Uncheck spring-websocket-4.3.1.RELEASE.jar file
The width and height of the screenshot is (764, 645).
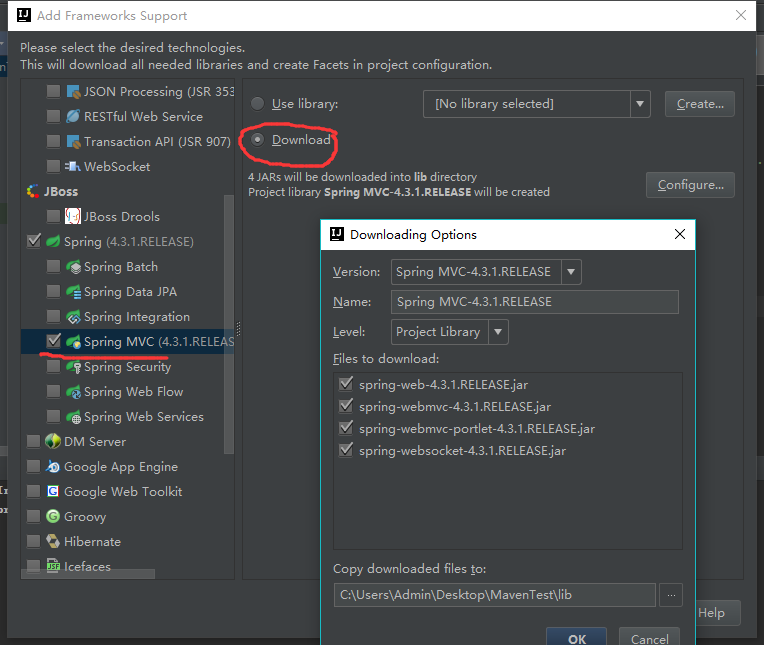click(346, 450)
